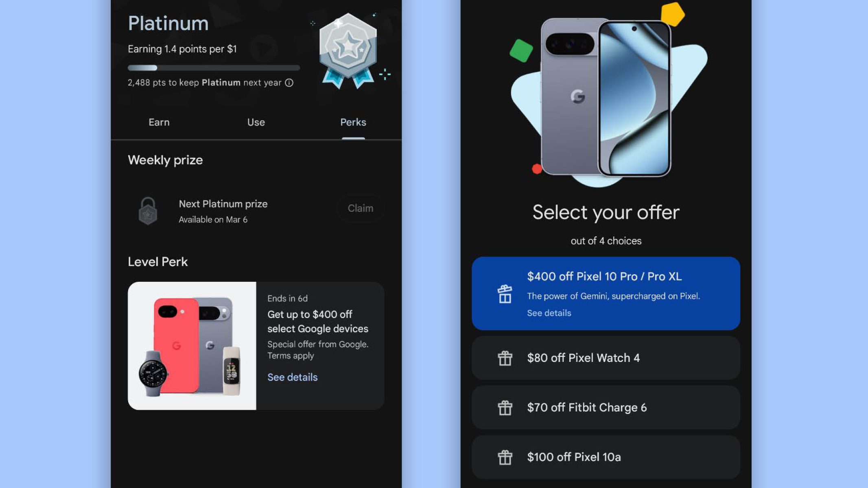Switch to the Use tab
The width and height of the screenshot is (868, 488).
click(256, 122)
